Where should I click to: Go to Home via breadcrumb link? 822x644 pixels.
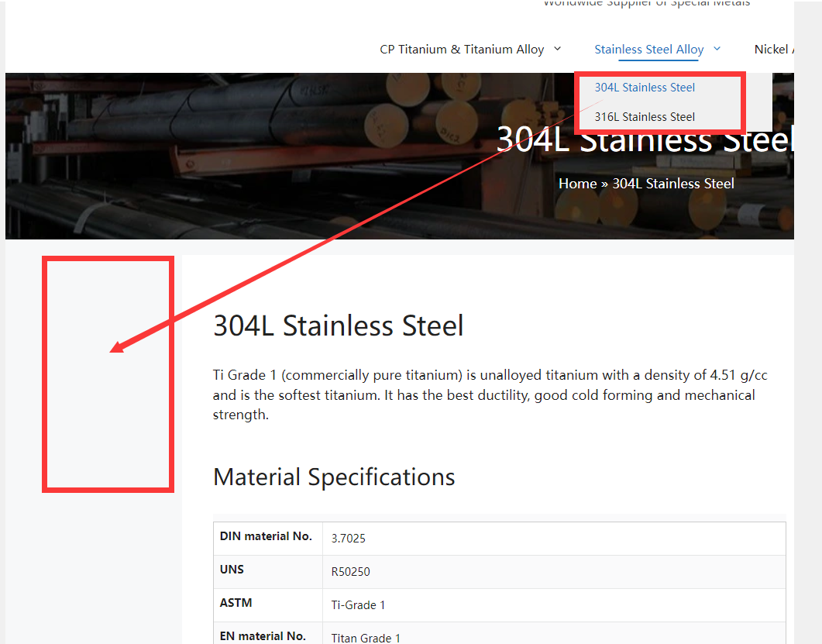pos(577,184)
